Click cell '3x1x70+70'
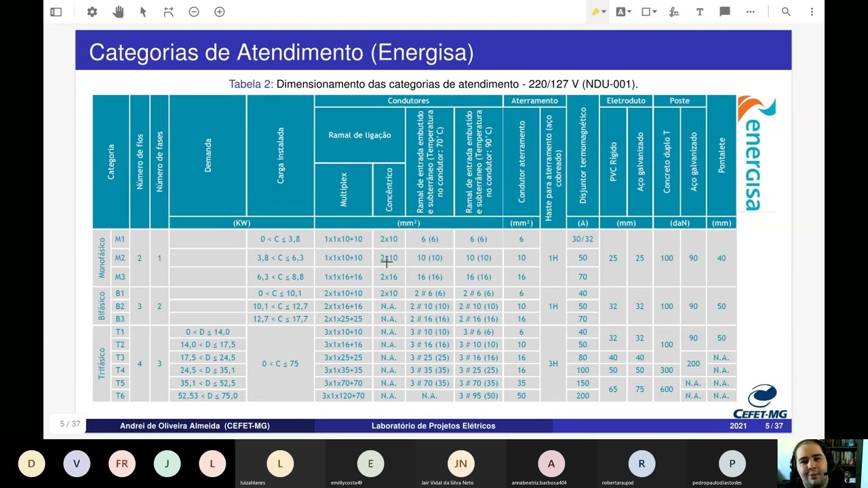This screenshot has width=868, height=488. click(343, 383)
